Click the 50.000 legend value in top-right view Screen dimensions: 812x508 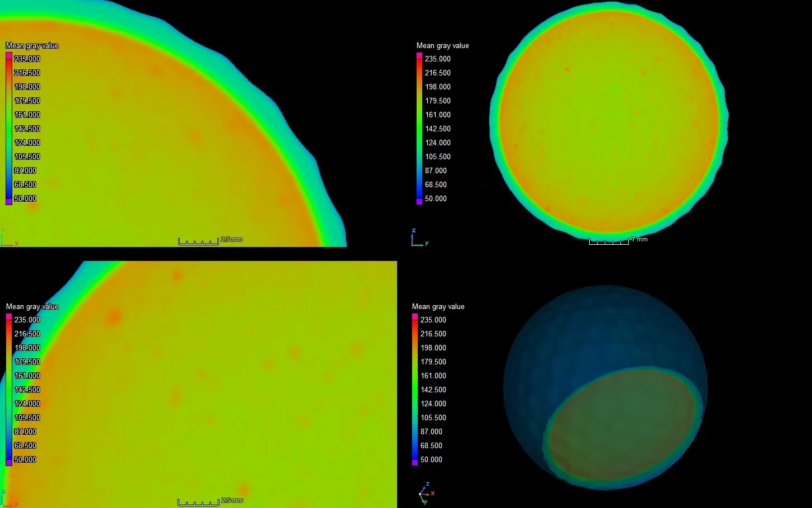point(436,198)
